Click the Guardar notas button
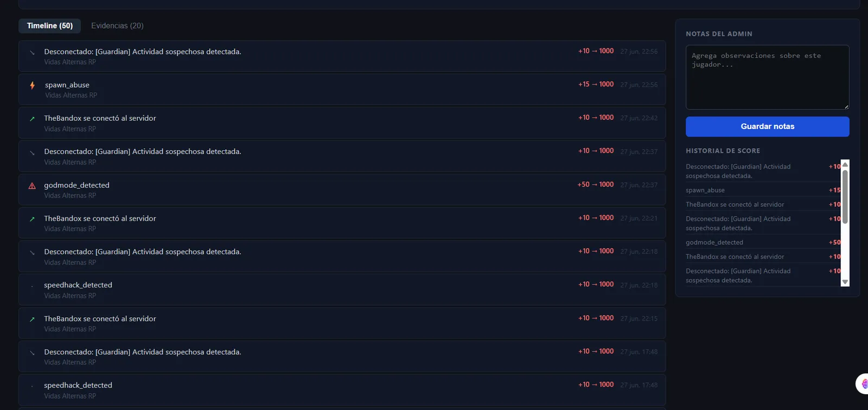Screen dimensions: 868x410 click(x=768, y=126)
